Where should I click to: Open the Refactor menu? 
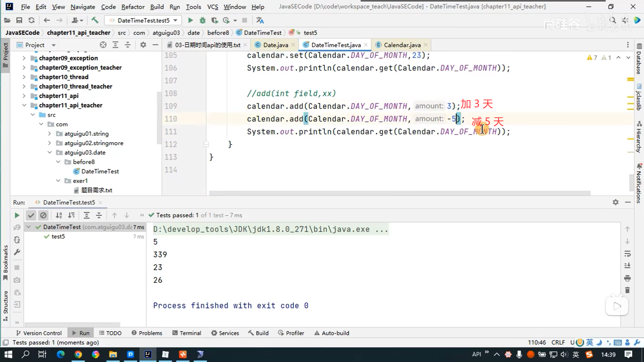pyautogui.click(x=133, y=7)
